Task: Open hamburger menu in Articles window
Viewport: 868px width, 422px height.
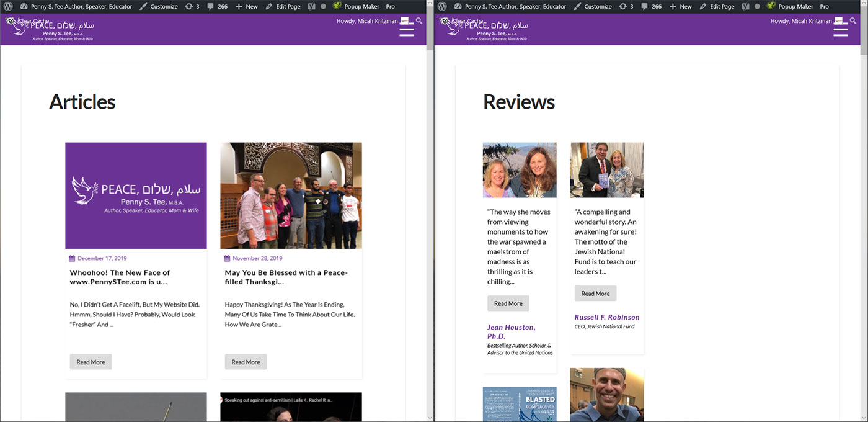Action: pos(407,30)
